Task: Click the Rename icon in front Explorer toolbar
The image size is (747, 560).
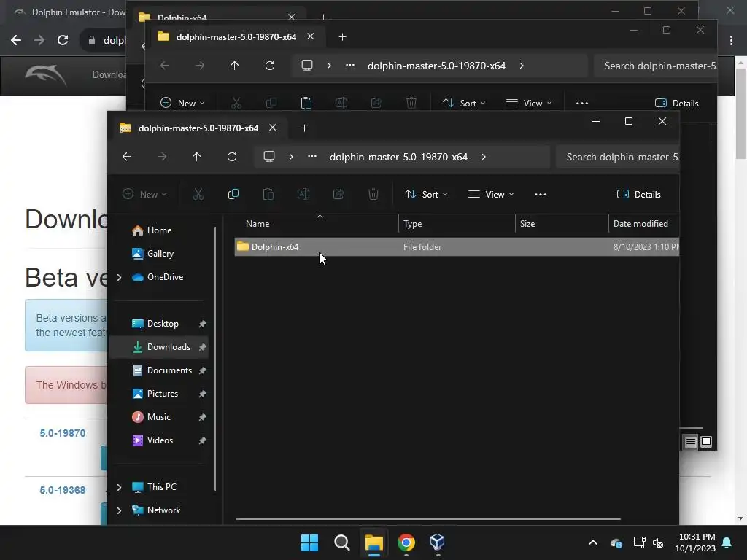Action: (303, 194)
